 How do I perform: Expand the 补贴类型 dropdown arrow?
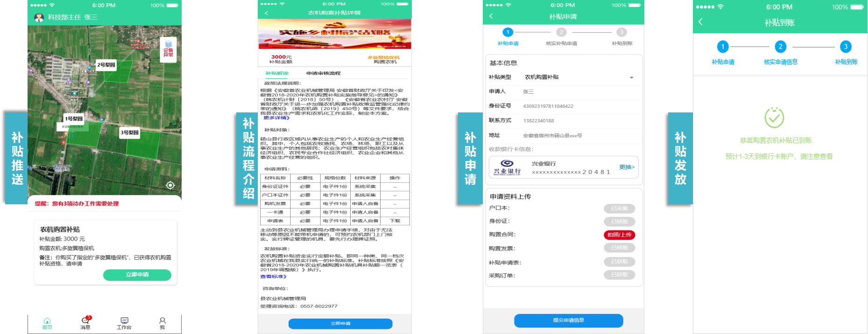coord(631,77)
